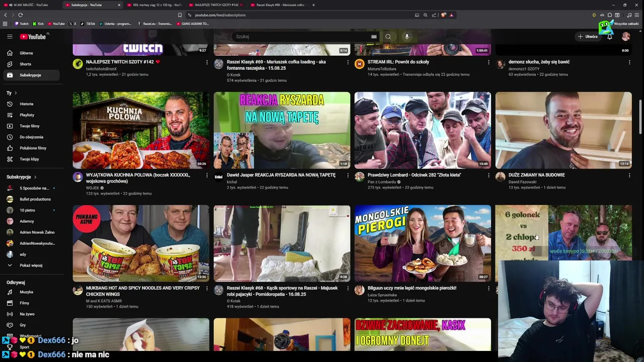Click the address bar URL
644x362 pixels.
click(220, 15)
